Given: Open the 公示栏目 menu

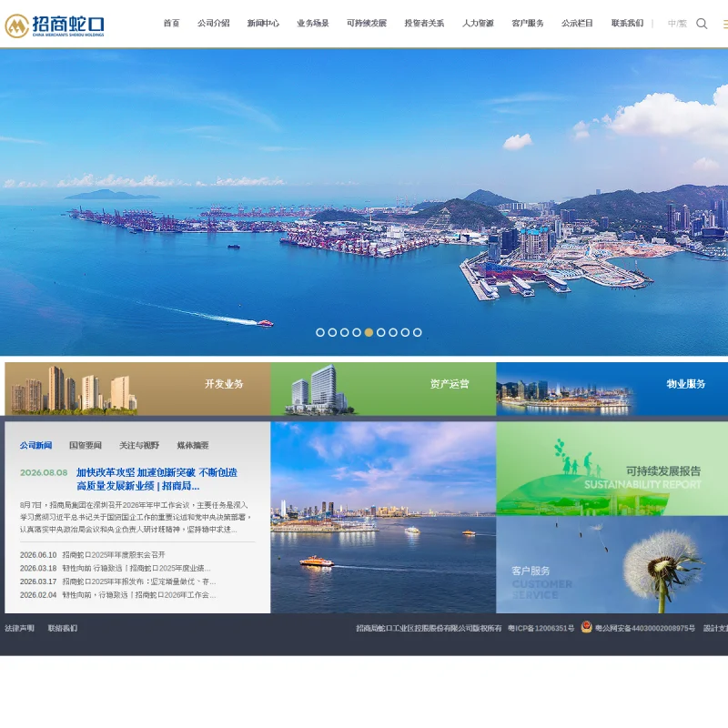Looking at the screenshot, I should pyautogui.click(x=577, y=24).
